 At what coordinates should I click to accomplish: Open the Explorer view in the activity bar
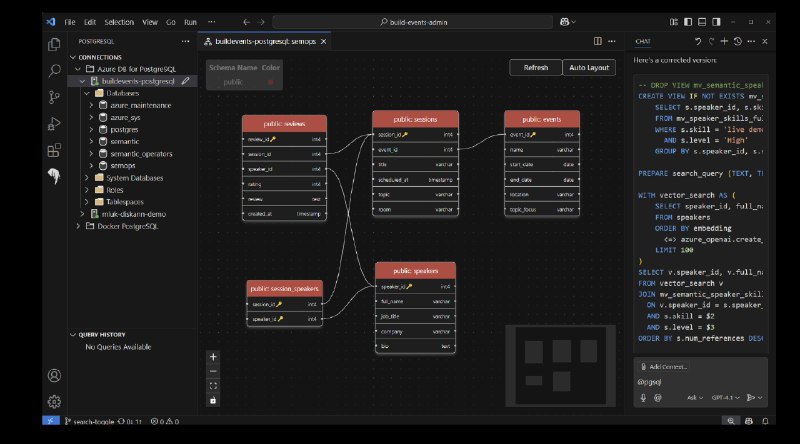click(54, 44)
